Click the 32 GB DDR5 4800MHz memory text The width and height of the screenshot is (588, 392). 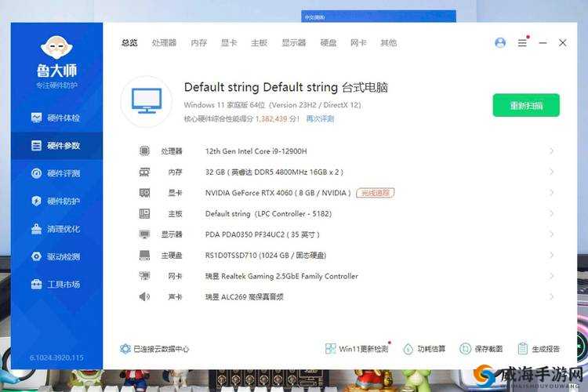274,172
